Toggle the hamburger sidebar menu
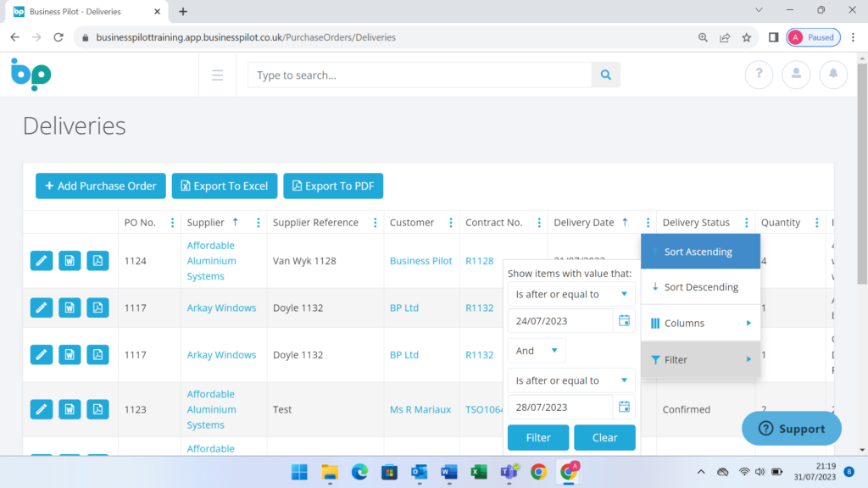868x488 pixels. (218, 75)
